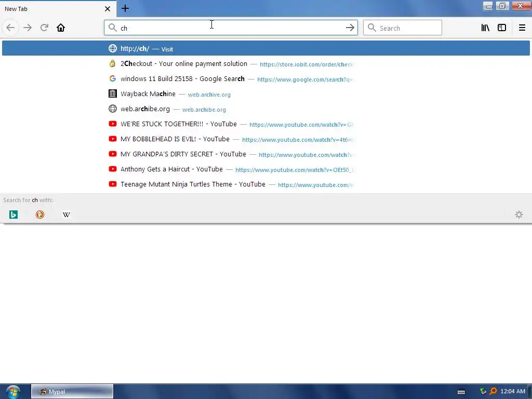Click YouTube favicon of Teenage Mutant Ninja Turtles
The image size is (532, 399).
113,184
